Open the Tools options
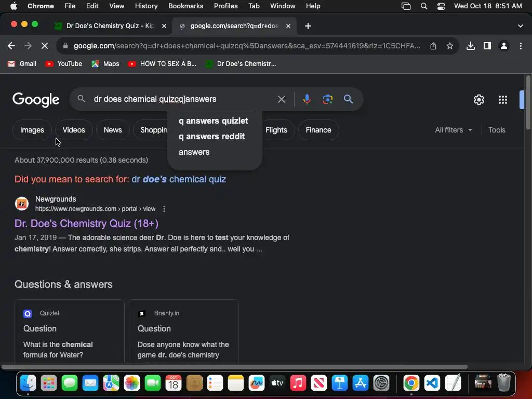The height and width of the screenshot is (399, 532). pyautogui.click(x=497, y=130)
